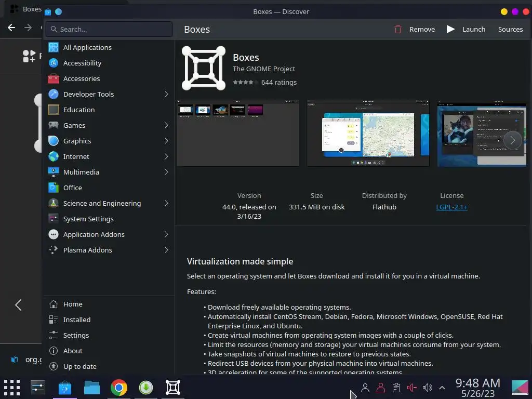Screen dimensions: 532x399
Task: Show hidden system tray icons arrow
Action: 442,388
